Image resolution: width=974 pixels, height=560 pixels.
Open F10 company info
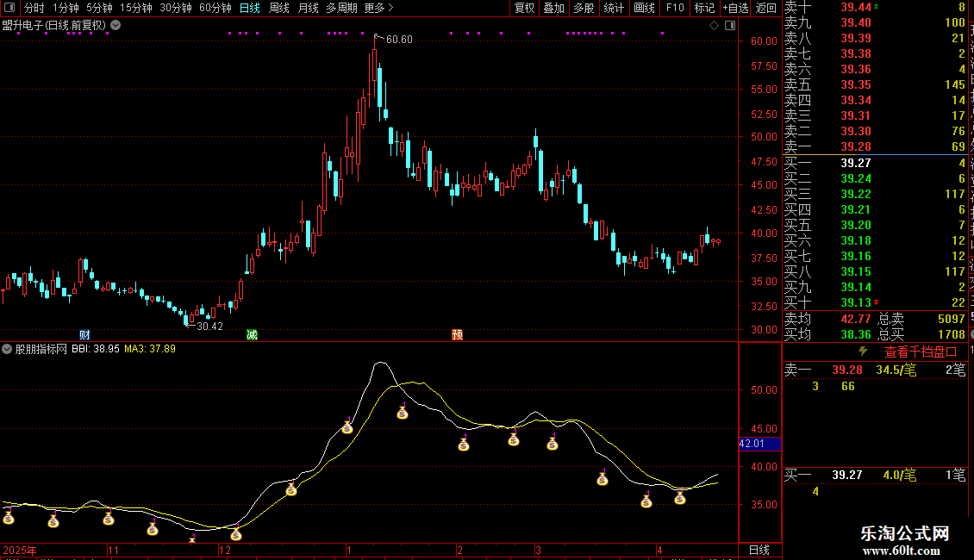[x=675, y=8]
